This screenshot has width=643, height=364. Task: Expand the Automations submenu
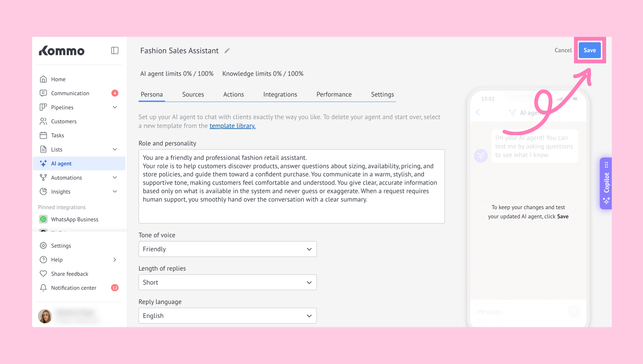point(115,178)
